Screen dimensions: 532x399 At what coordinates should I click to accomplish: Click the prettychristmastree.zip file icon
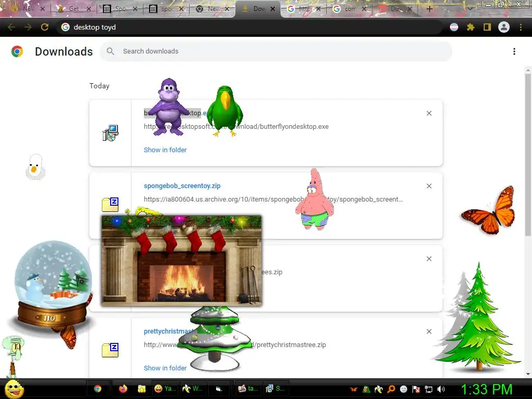[x=110, y=350]
